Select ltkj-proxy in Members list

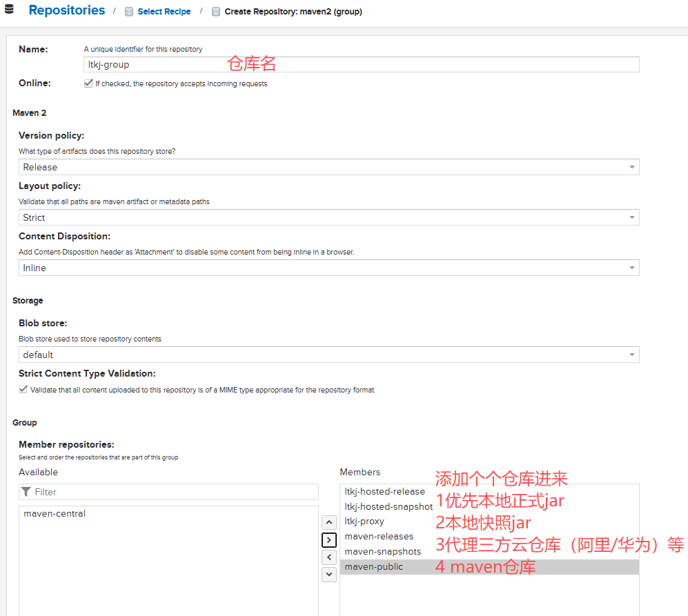tap(489, 521)
